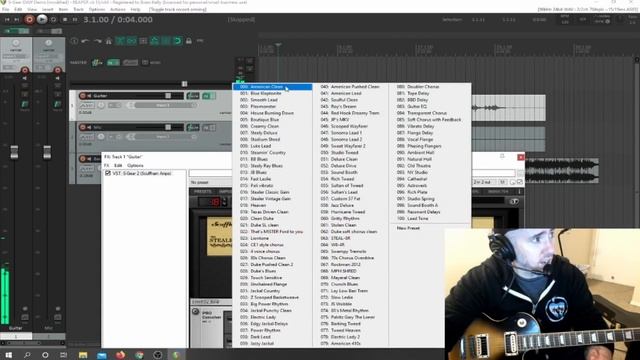Click the record button in transport bar

[x=29, y=19]
